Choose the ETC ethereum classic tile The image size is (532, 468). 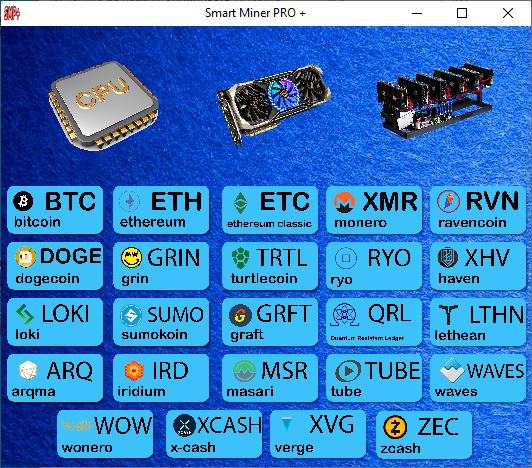(270, 210)
